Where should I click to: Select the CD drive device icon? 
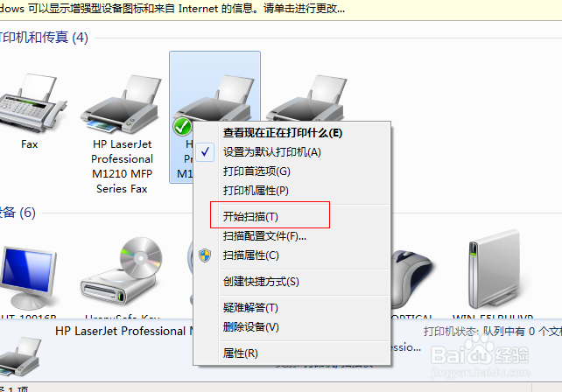pyautogui.click(x=122, y=271)
